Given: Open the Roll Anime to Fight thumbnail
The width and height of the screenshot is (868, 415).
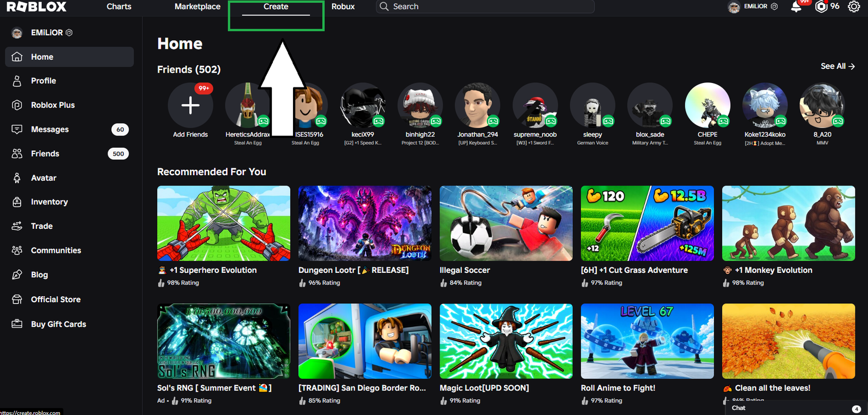Looking at the screenshot, I should pos(647,341).
